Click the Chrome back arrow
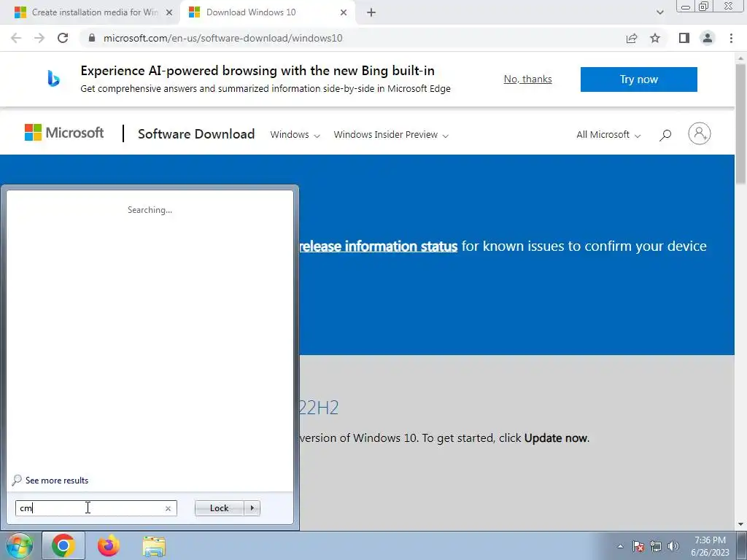The height and width of the screenshot is (560, 747). 16,38
